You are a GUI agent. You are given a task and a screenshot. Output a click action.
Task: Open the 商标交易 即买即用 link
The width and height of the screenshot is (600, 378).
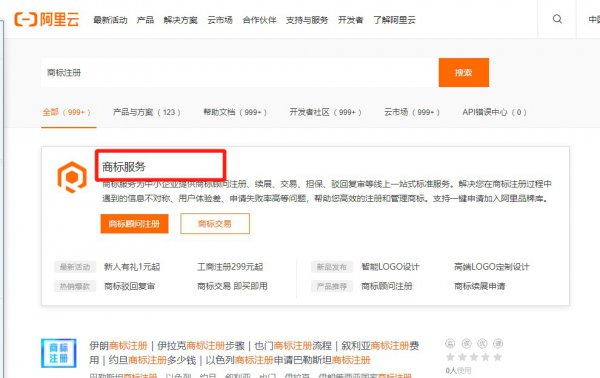tap(232, 286)
